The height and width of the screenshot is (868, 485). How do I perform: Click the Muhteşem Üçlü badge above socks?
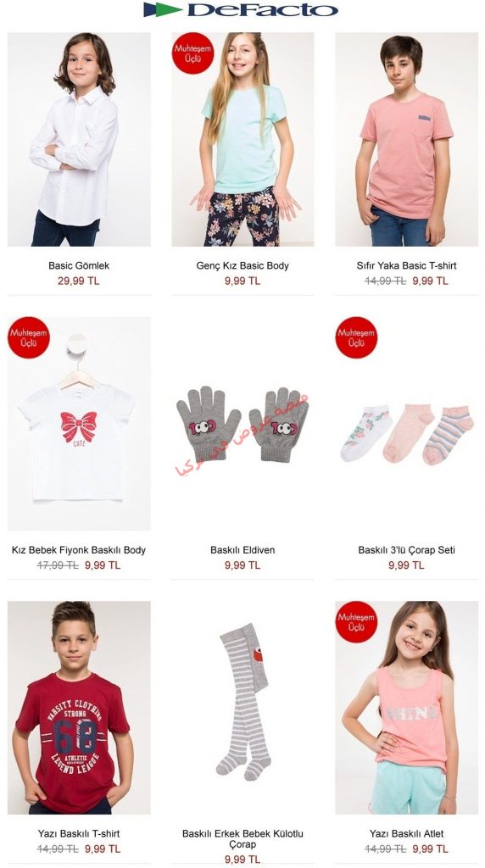click(x=356, y=337)
